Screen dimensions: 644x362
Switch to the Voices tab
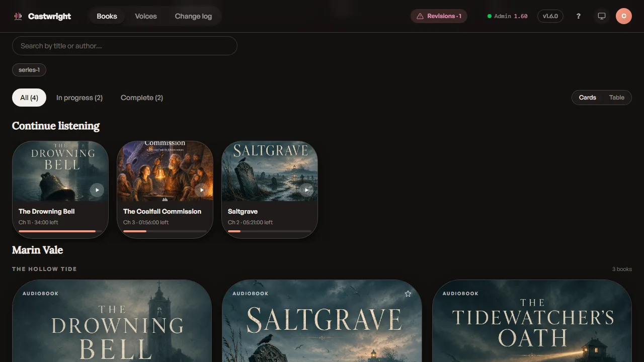pos(146,16)
